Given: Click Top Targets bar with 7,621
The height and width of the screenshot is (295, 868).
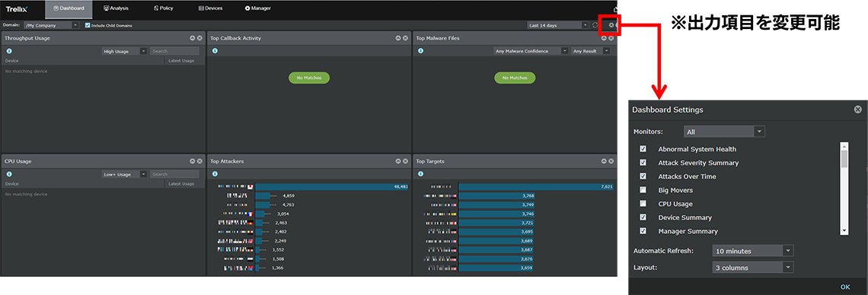Looking at the screenshot, I should tap(536, 187).
